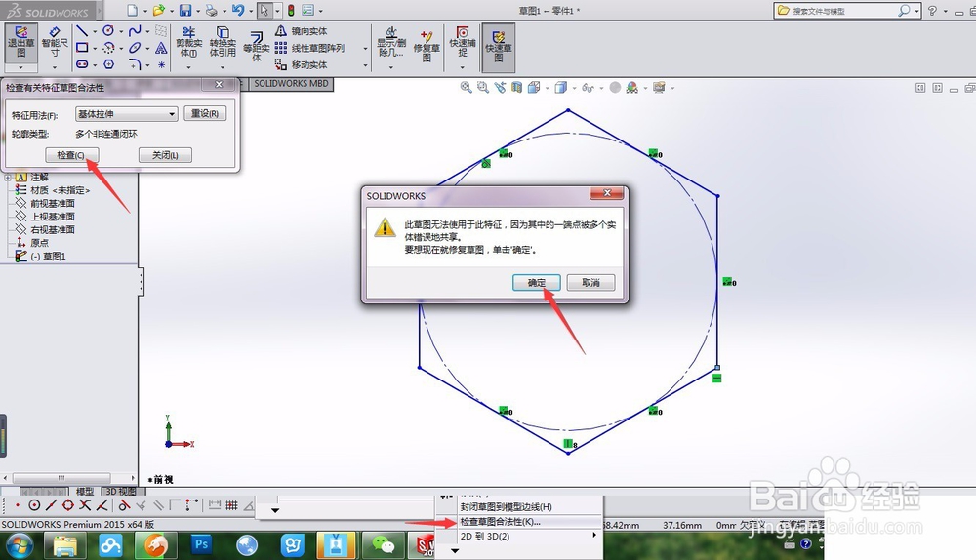This screenshot has width=976, height=560.
Task: Select the sketch Text (A) tool
Action: click(161, 48)
